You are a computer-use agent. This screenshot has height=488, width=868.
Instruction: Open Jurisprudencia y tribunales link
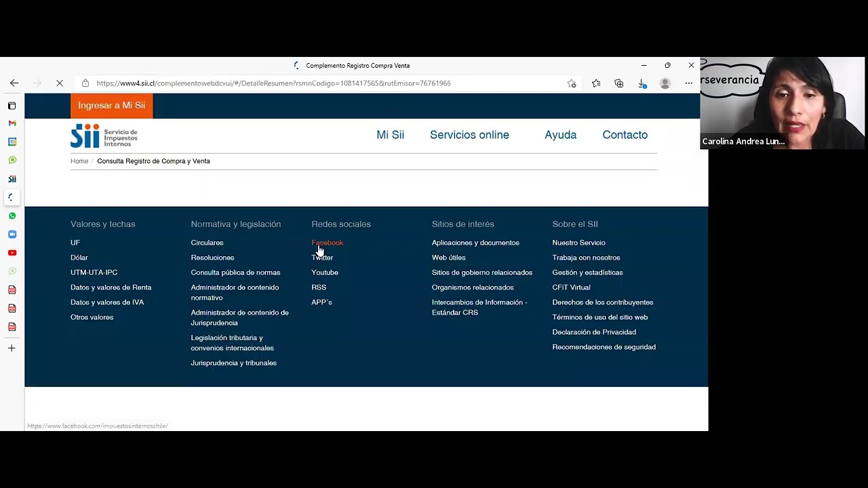(x=233, y=363)
